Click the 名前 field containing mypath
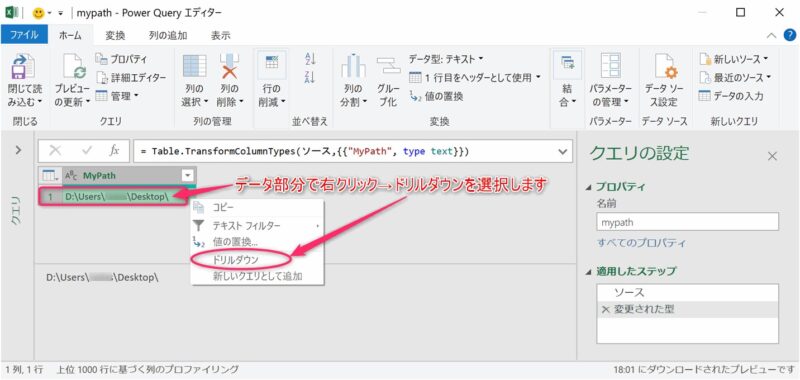 (687, 222)
